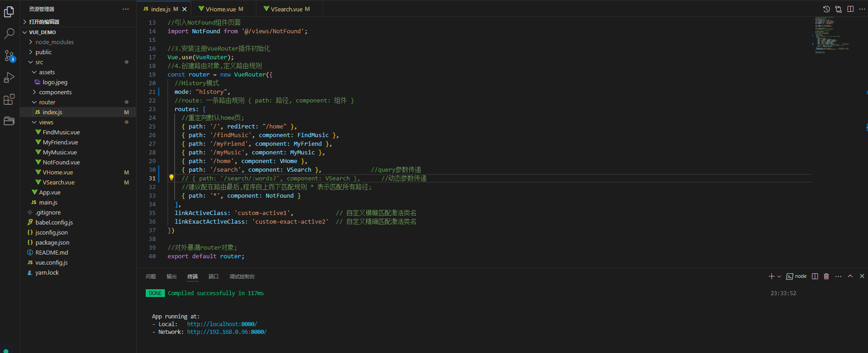Open logo.jpeg in the explorer

78,82
